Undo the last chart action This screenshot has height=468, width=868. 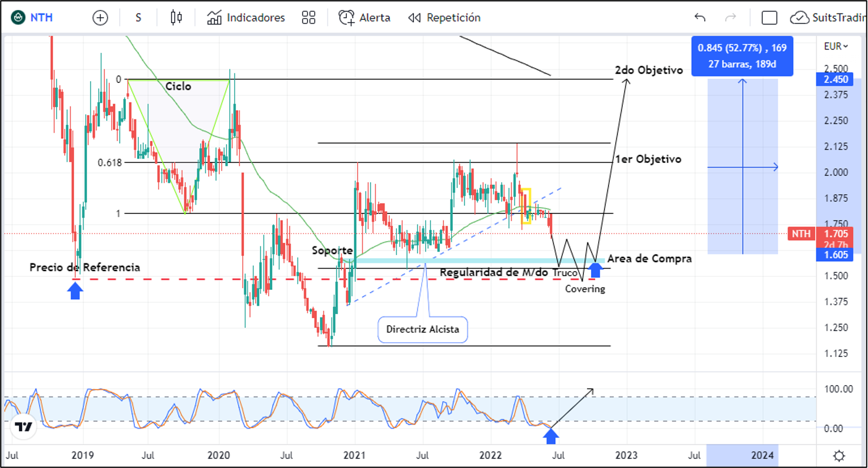click(700, 18)
